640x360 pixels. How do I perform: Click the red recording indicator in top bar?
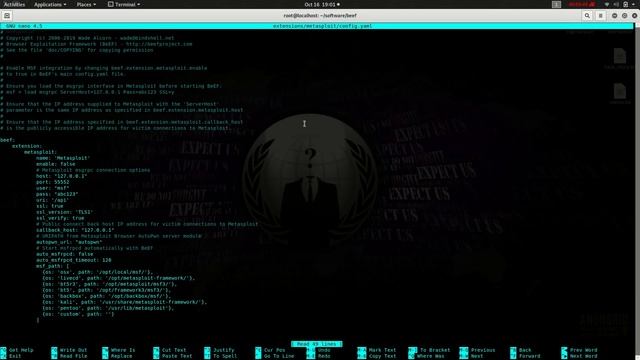pos(582,4)
